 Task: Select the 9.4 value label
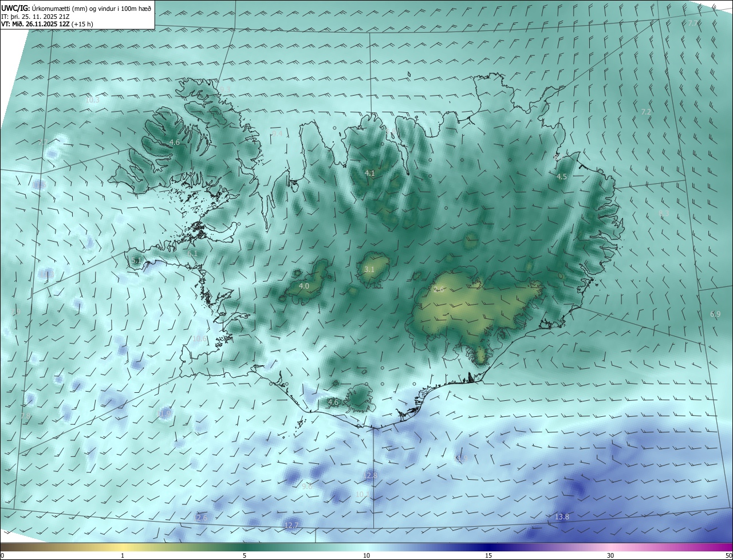[x=277, y=133]
